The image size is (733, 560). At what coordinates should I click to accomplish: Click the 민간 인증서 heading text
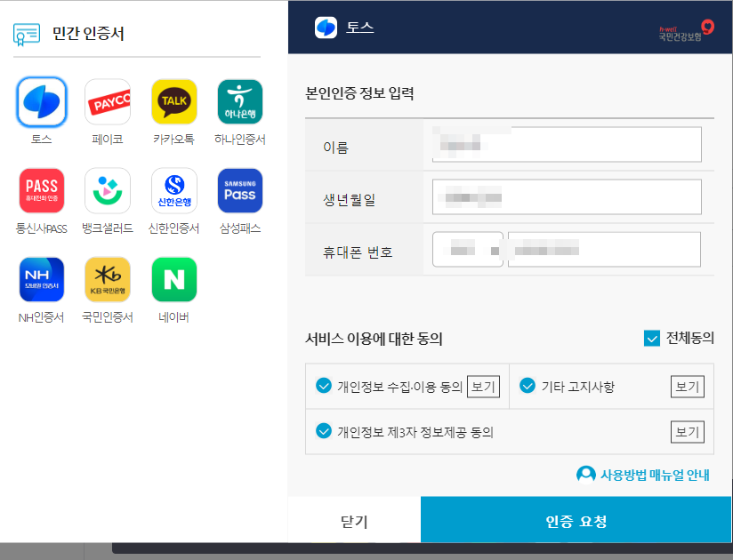pyautogui.click(x=88, y=34)
